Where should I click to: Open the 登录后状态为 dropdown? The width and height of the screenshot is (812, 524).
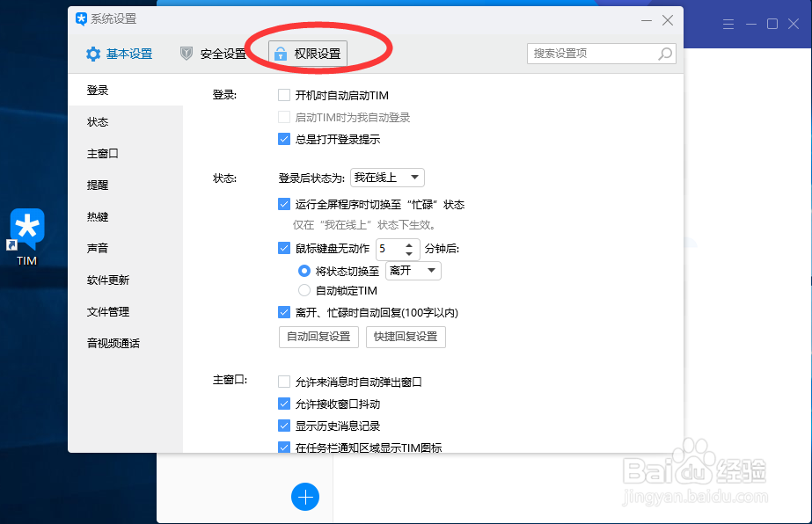click(x=387, y=177)
